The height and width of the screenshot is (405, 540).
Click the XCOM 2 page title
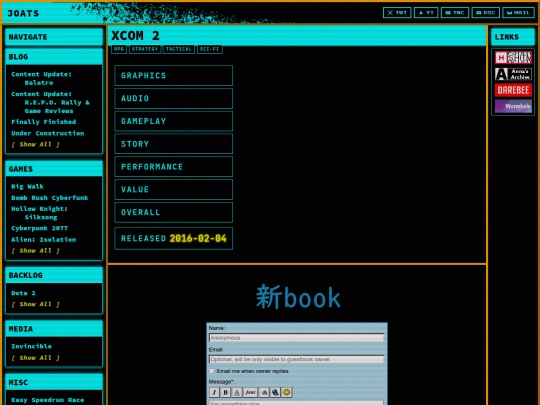coord(135,35)
